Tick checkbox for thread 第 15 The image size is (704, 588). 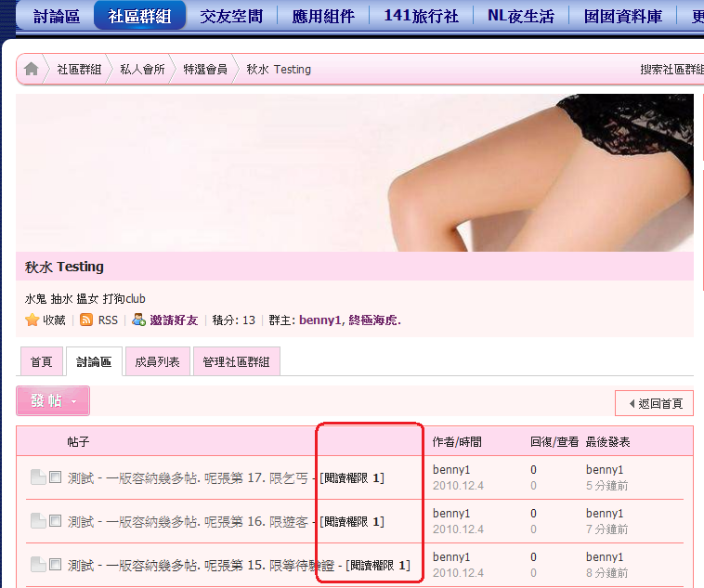(x=55, y=564)
